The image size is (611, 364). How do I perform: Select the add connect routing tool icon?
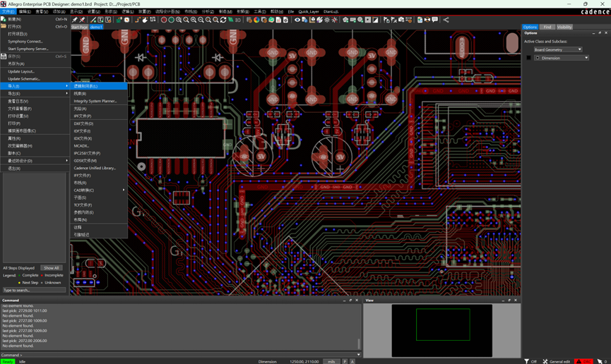coord(138,20)
